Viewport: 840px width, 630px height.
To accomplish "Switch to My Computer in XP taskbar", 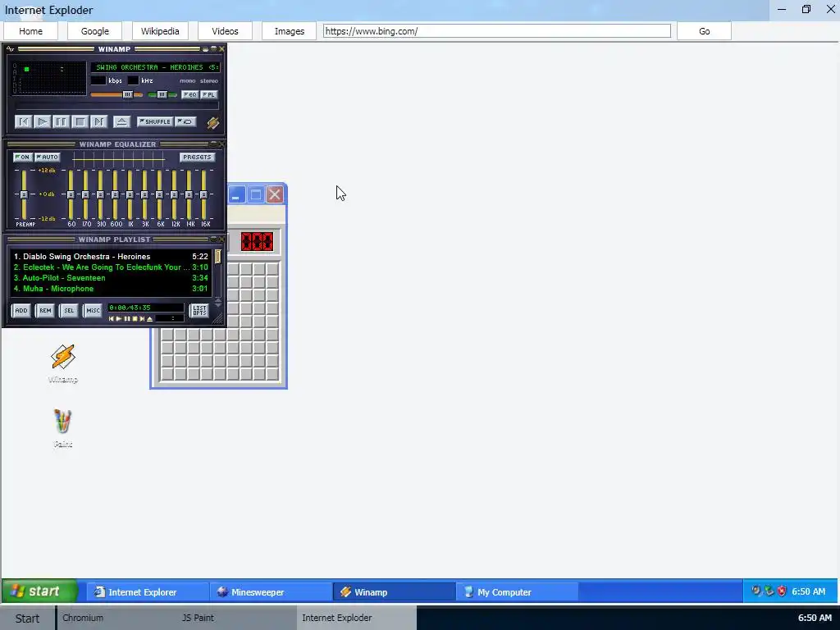I will click(518, 592).
